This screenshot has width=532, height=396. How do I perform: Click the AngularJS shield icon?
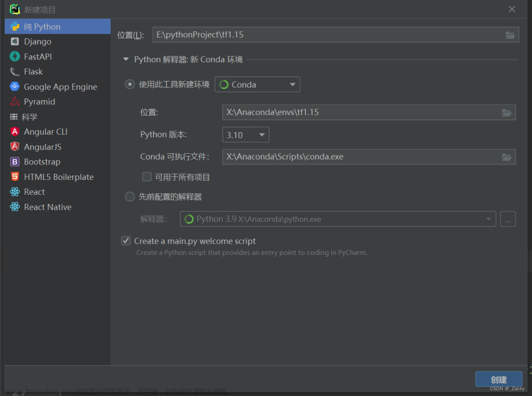[x=14, y=146]
